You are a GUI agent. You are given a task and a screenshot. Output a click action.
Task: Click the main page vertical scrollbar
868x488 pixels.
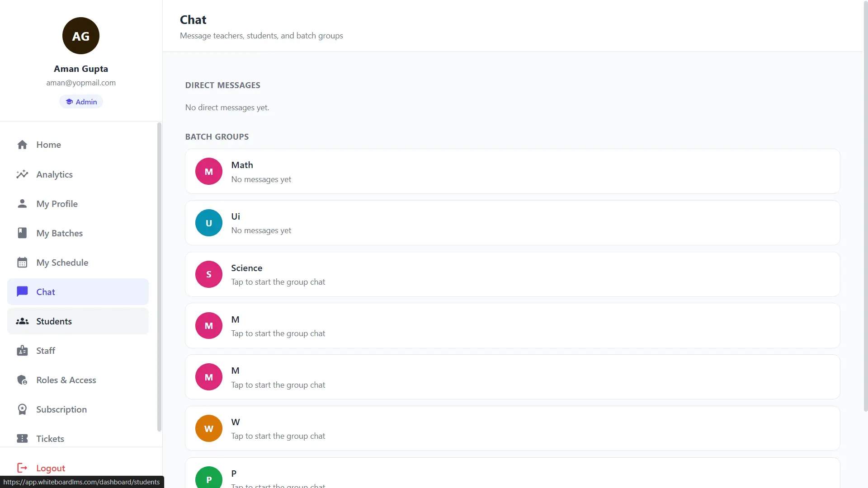click(x=865, y=206)
